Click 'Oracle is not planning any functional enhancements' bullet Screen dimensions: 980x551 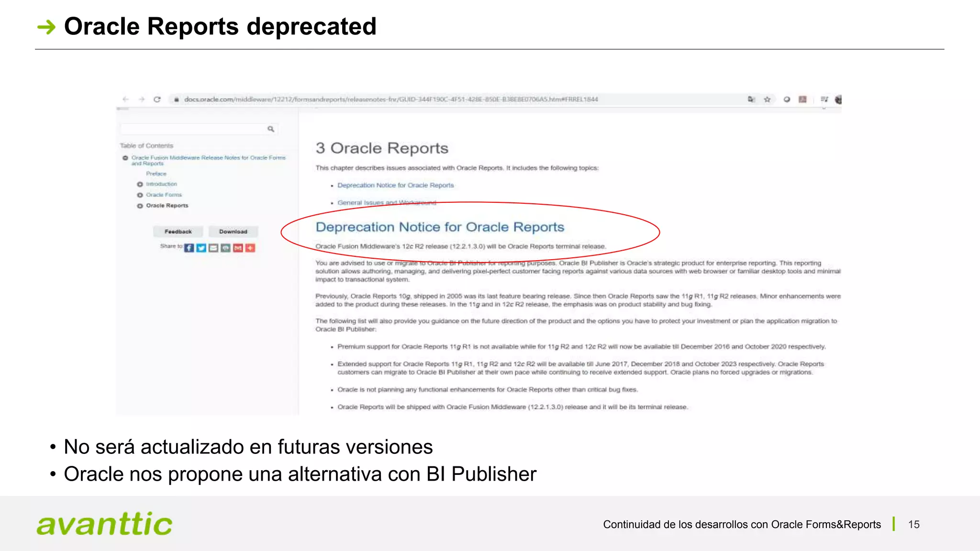point(488,390)
